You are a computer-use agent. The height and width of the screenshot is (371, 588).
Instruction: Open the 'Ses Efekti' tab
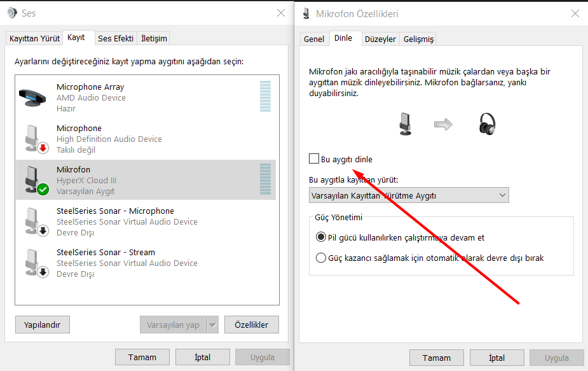(x=116, y=39)
